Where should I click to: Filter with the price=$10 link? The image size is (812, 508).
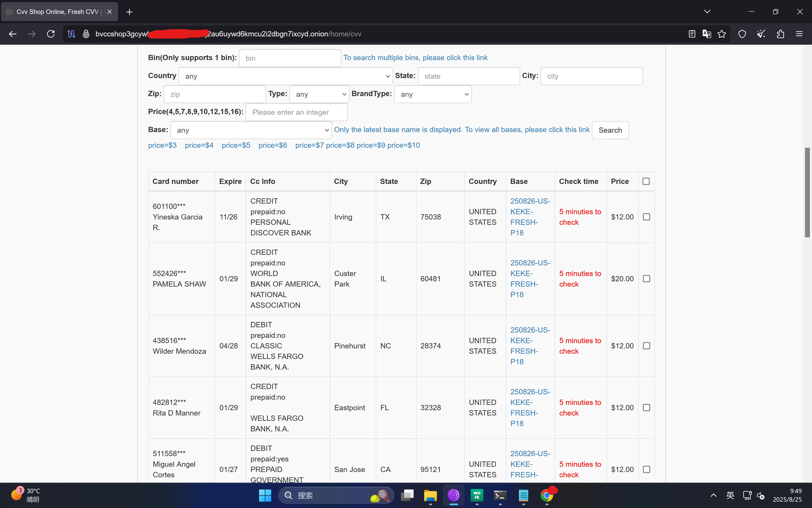[404, 145]
